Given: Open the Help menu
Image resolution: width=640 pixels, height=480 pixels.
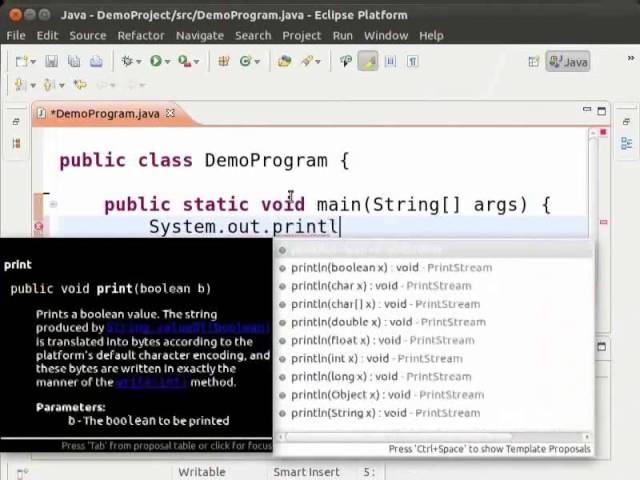Looking at the screenshot, I should click(x=431, y=36).
